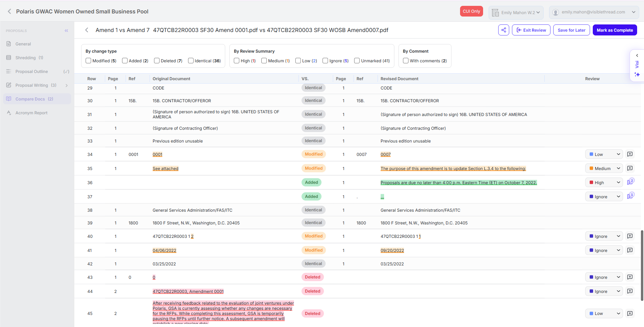
Task: Enable the High (1) review filter
Action: [x=237, y=61]
